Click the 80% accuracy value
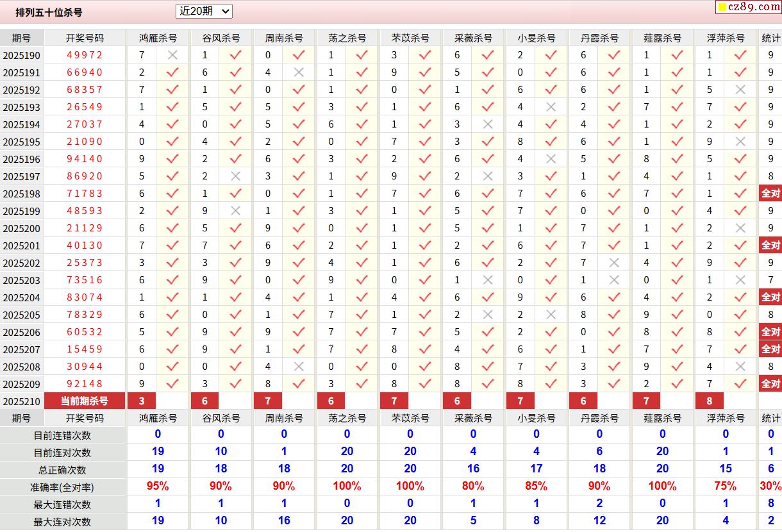 (474, 486)
